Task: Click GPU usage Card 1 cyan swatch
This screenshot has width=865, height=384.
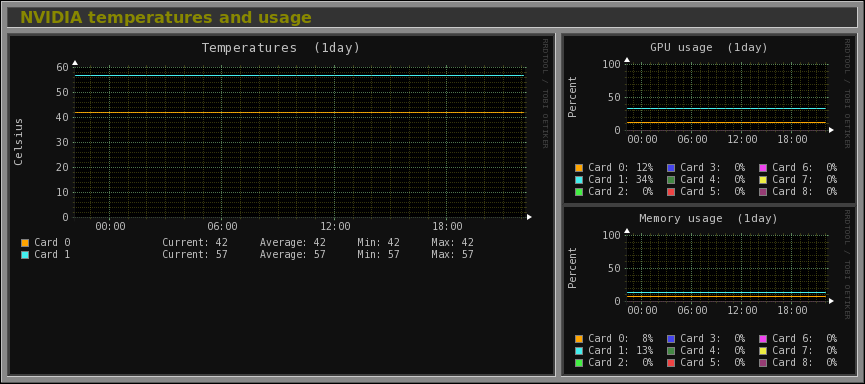Action: point(579,180)
